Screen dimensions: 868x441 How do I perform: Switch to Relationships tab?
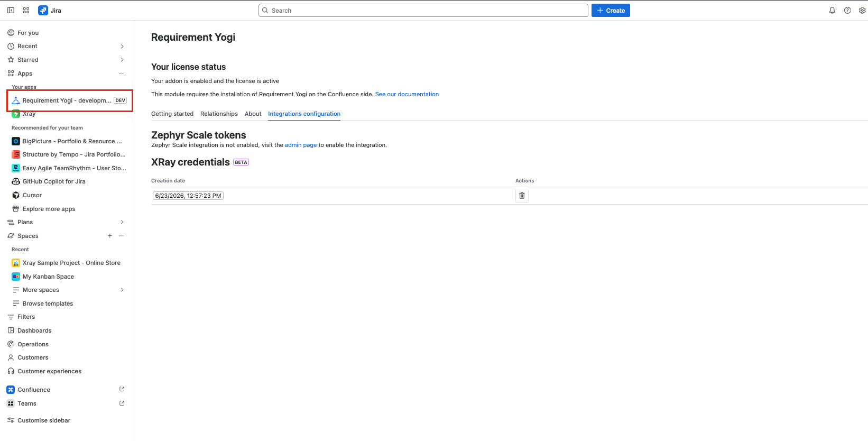219,114
